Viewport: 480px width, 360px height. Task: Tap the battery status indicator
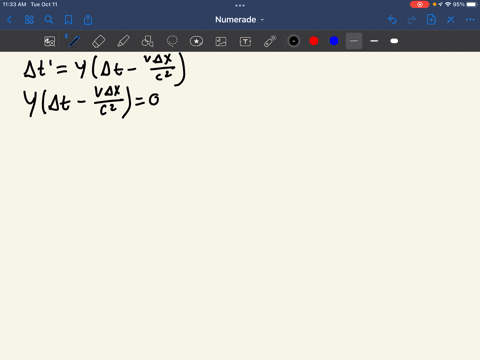(472, 4)
